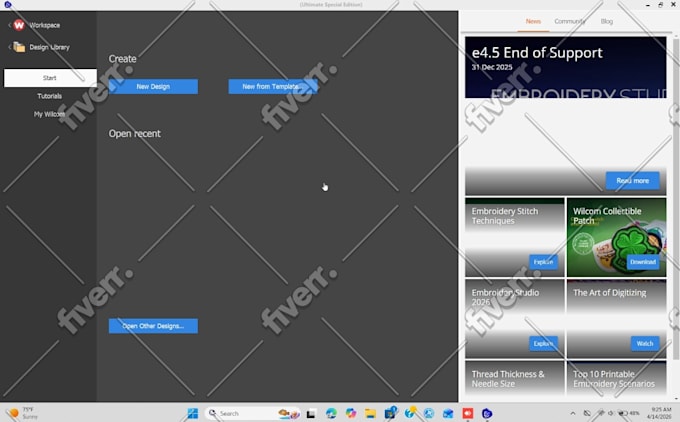Open the My Wilcom sidebar item

(49, 114)
